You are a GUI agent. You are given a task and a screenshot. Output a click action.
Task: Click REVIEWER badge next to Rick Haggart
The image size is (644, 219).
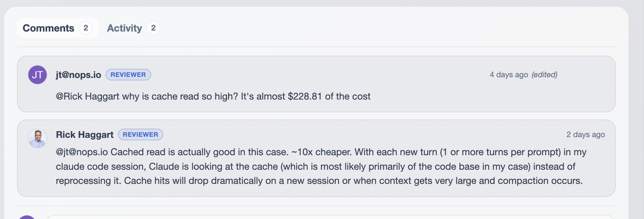(141, 134)
